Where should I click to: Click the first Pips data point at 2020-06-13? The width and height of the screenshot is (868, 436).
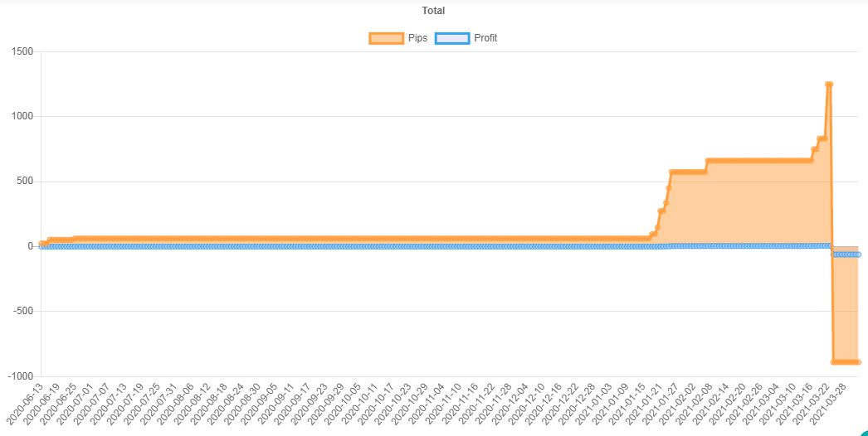pyautogui.click(x=41, y=244)
